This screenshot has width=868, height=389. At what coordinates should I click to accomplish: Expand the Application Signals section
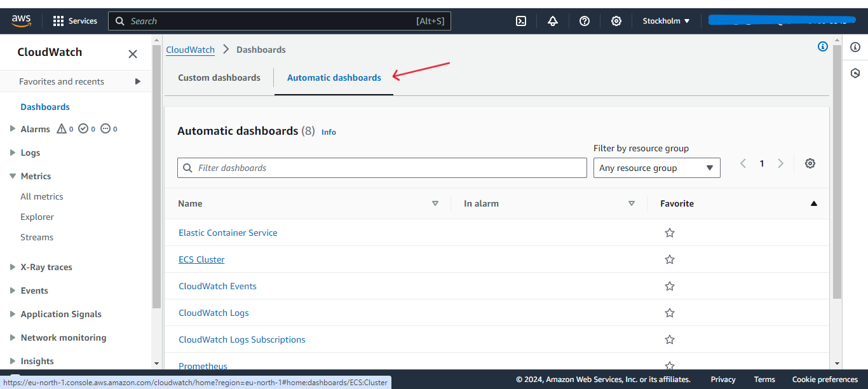[x=13, y=314]
